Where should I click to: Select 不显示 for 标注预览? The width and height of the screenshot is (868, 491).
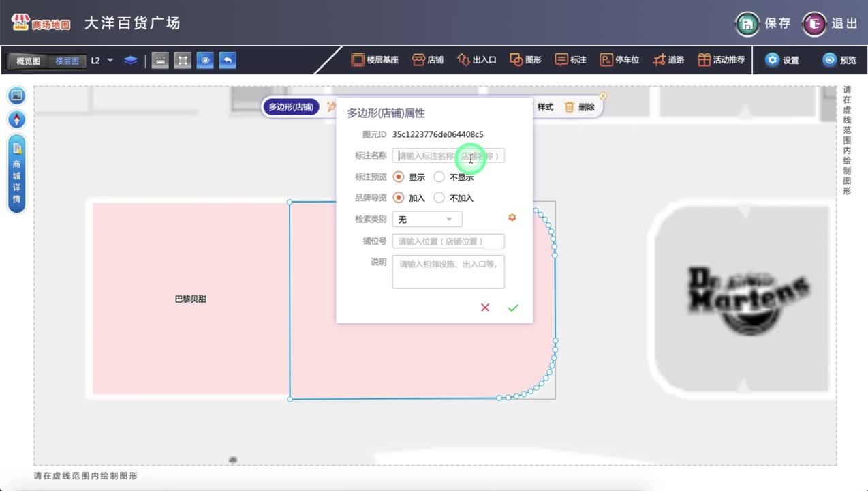pyautogui.click(x=439, y=177)
